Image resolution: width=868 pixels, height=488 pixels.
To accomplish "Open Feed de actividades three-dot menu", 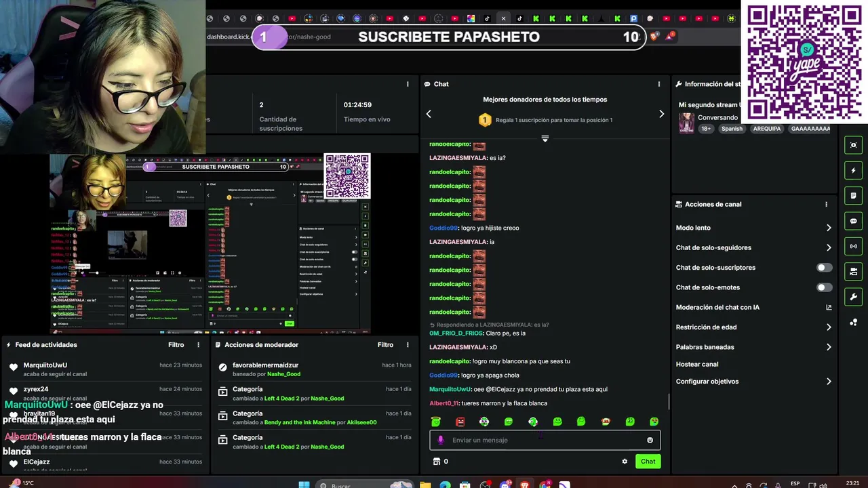I will coord(199,345).
